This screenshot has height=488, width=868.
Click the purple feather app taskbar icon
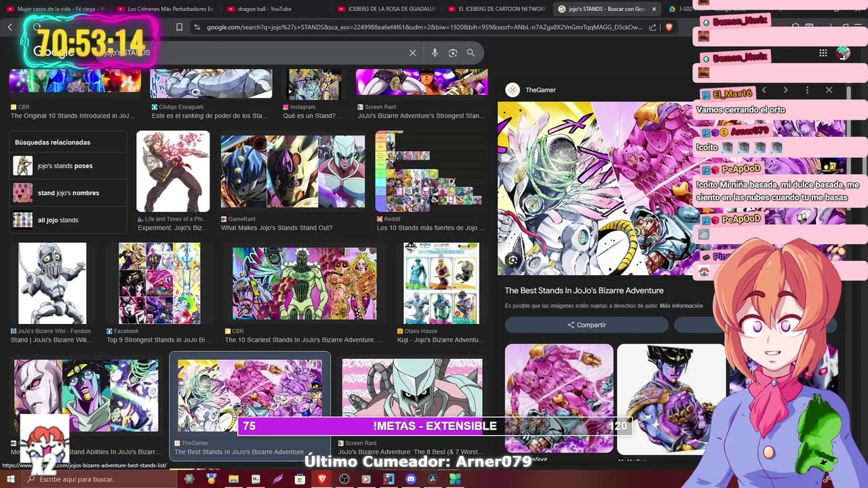coord(278,479)
